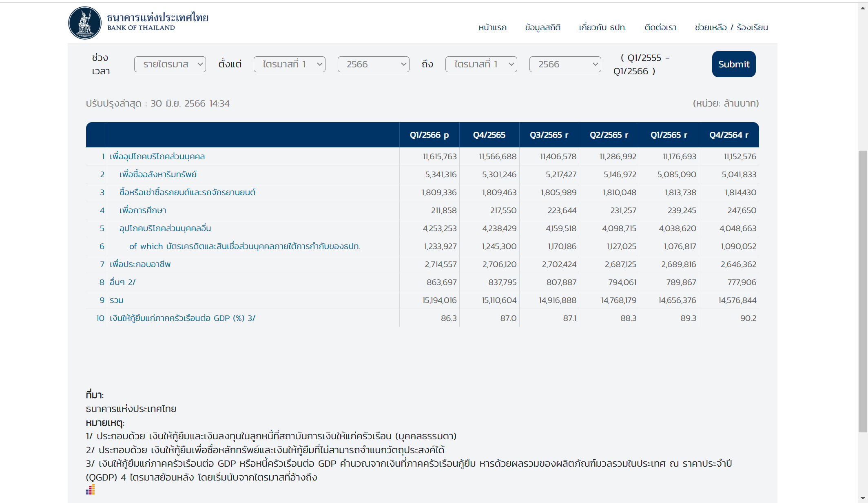Image resolution: width=868 pixels, height=503 pixels.
Task: Open the ข้อมูลสถิติ menu item
Action: pyautogui.click(x=542, y=27)
